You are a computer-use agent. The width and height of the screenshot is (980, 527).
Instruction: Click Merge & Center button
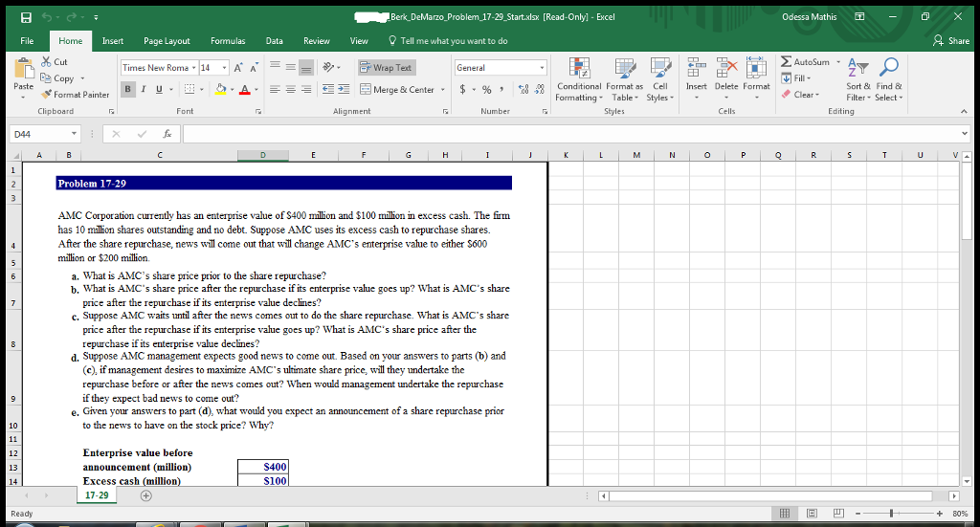(397, 89)
